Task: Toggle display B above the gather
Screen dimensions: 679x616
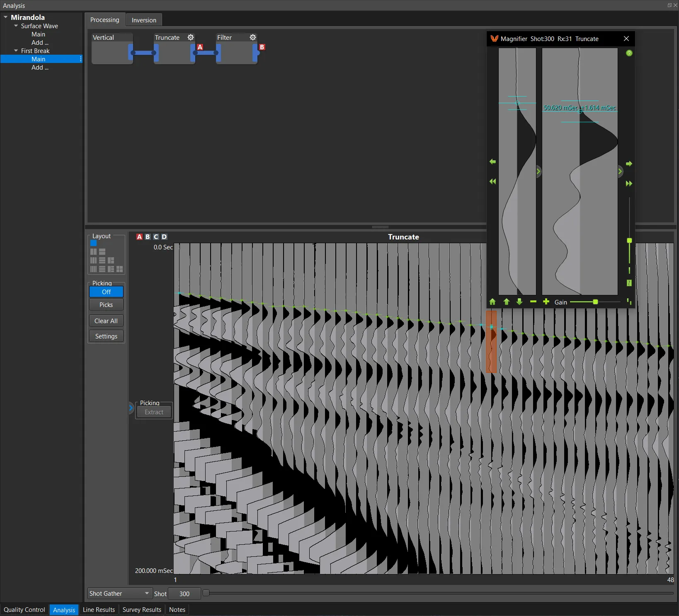Action: click(x=148, y=237)
